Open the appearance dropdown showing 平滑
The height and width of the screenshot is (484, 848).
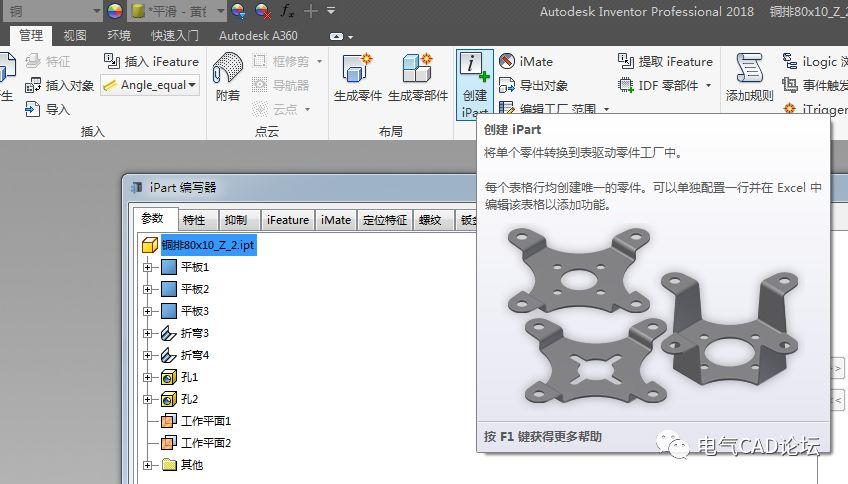point(220,11)
